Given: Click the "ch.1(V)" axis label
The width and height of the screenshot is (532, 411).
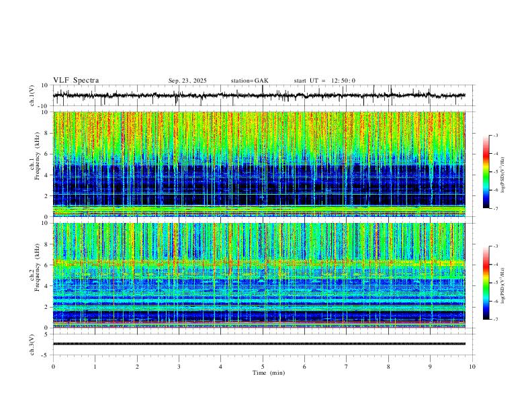Looking at the screenshot, I should 32,95.
